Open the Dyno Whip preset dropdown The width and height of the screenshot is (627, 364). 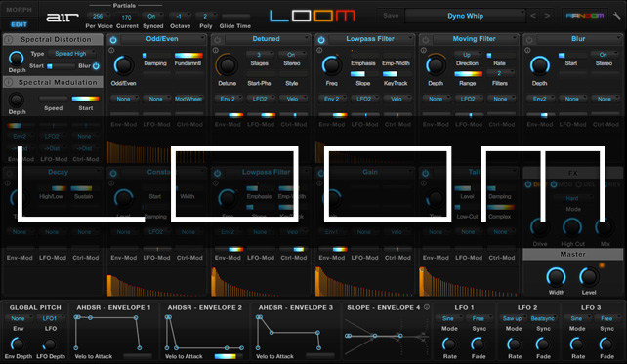click(465, 16)
